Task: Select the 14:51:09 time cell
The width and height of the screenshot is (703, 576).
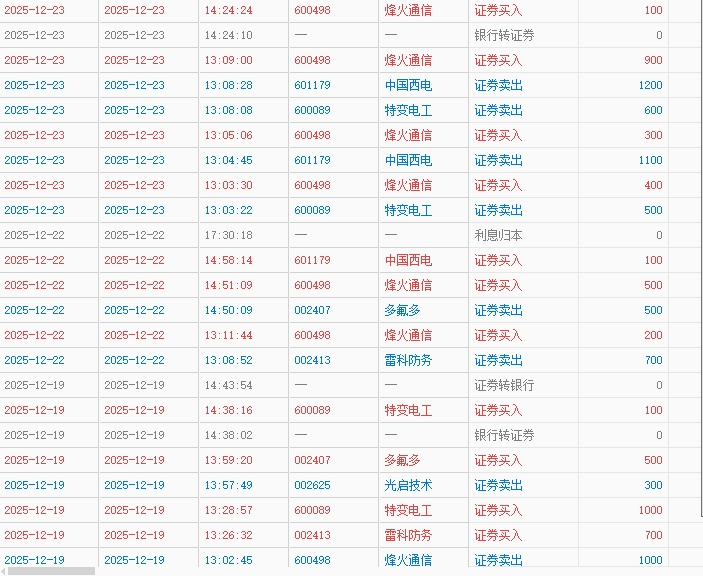Action: coord(229,285)
